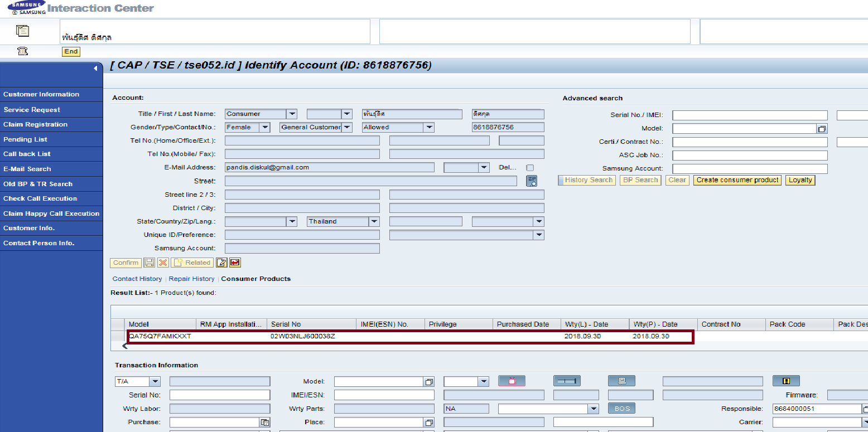Click the End call button
This screenshot has height=432, width=868.
tap(71, 51)
